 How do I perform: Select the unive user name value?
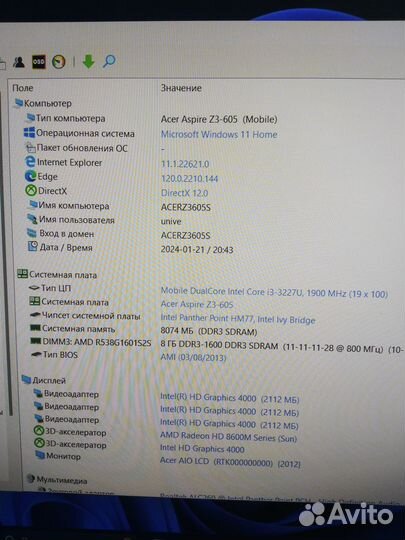tap(171, 221)
